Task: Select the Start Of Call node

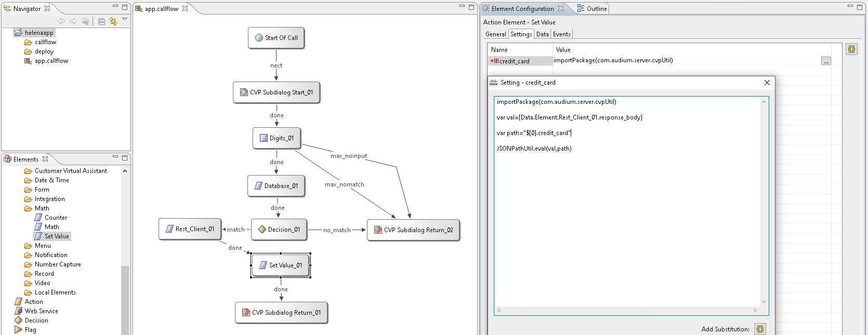Action: click(277, 38)
